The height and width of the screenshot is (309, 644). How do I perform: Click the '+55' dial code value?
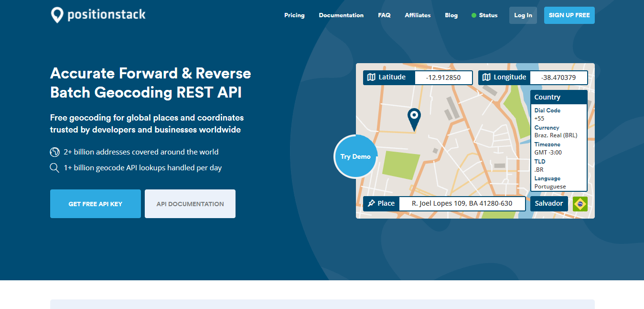(539, 118)
